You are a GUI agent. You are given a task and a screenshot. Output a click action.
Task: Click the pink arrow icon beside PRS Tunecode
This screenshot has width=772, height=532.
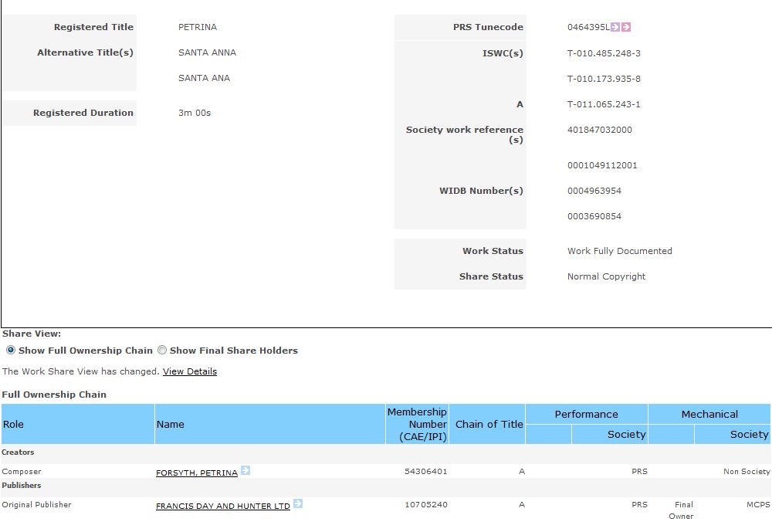[626, 27]
